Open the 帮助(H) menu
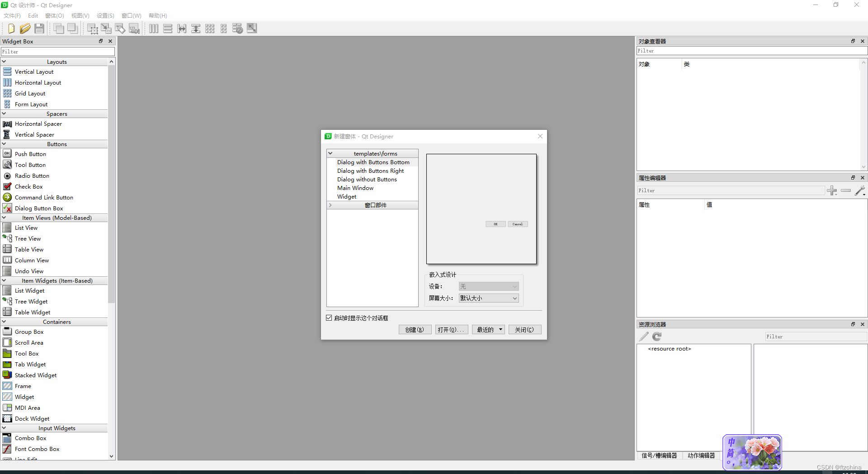 [158, 15]
